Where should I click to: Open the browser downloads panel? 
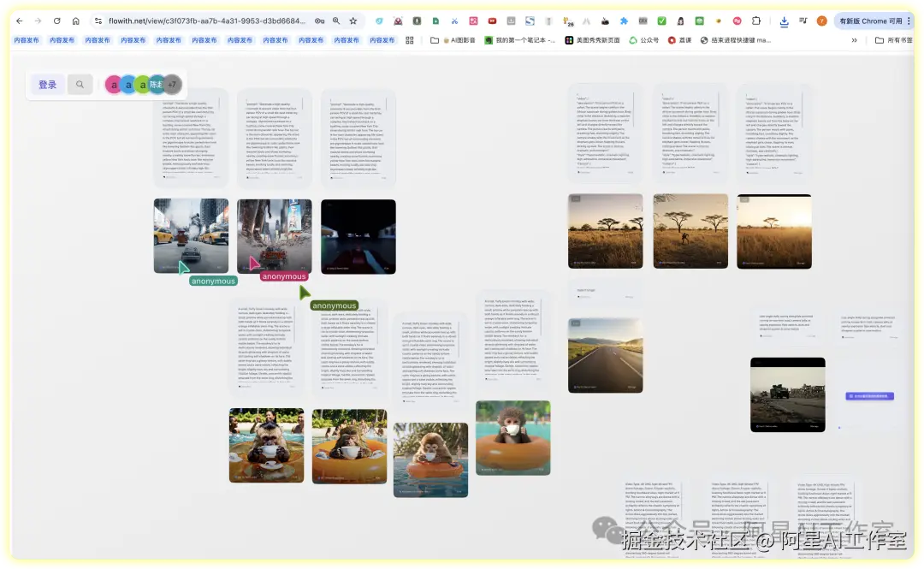[x=784, y=21]
